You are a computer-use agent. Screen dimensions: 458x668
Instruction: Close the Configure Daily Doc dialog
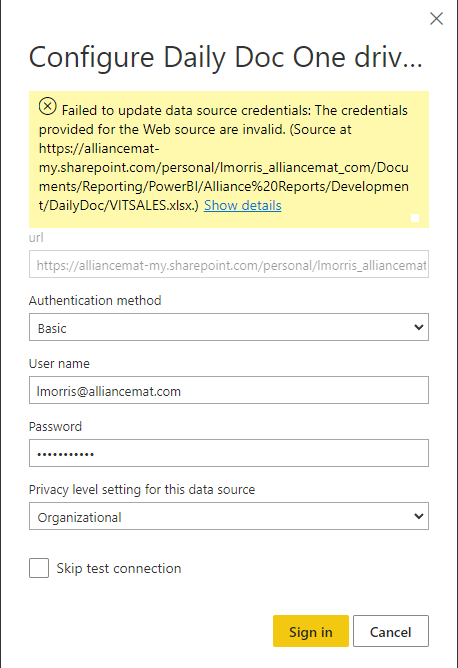point(436,19)
